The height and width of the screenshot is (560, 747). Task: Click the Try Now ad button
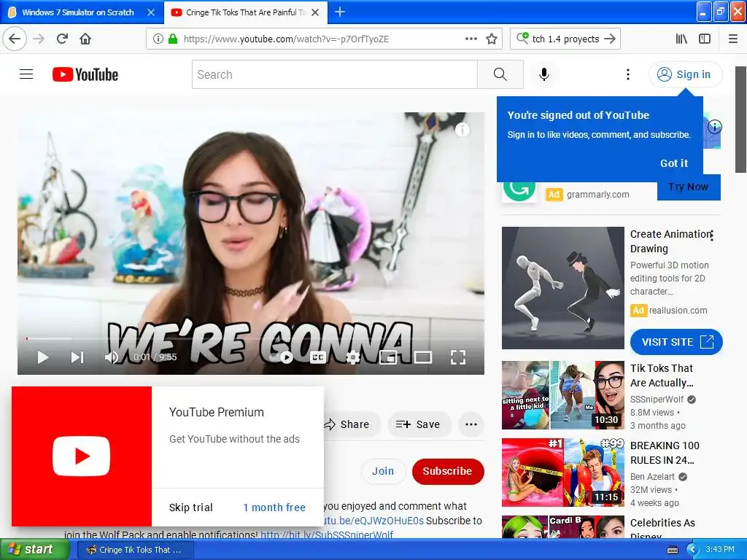coord(689,187)
